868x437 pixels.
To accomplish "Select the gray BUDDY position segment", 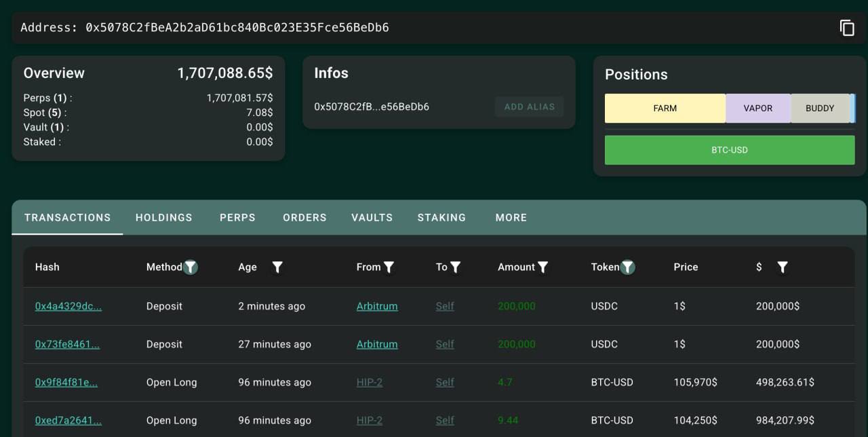I will coord(820,108).
